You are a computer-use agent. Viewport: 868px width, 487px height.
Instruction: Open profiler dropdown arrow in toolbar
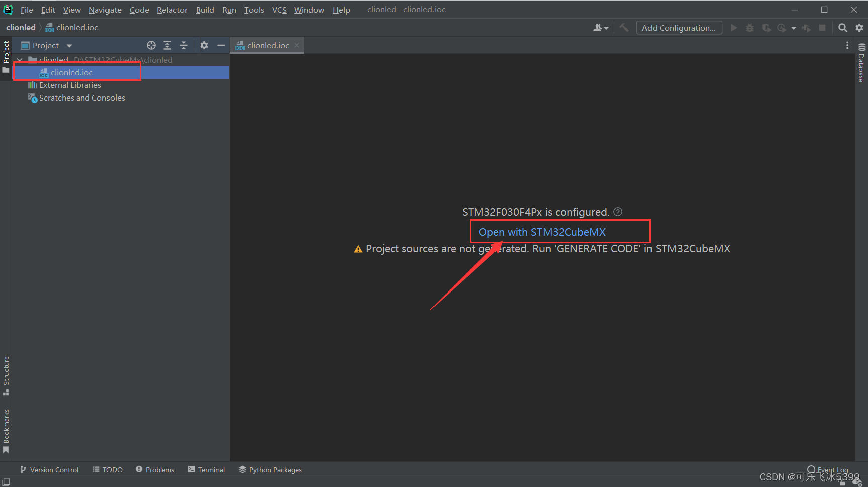pos(794,28)
